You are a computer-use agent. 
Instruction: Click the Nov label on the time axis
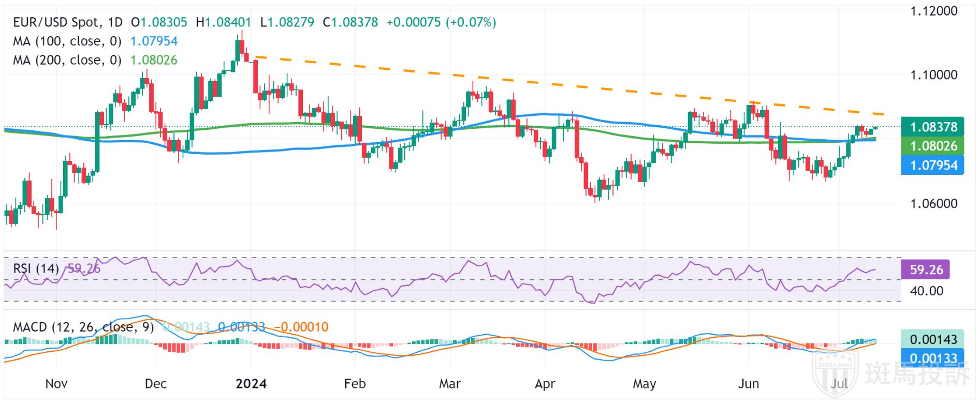(x=56, y=384)
